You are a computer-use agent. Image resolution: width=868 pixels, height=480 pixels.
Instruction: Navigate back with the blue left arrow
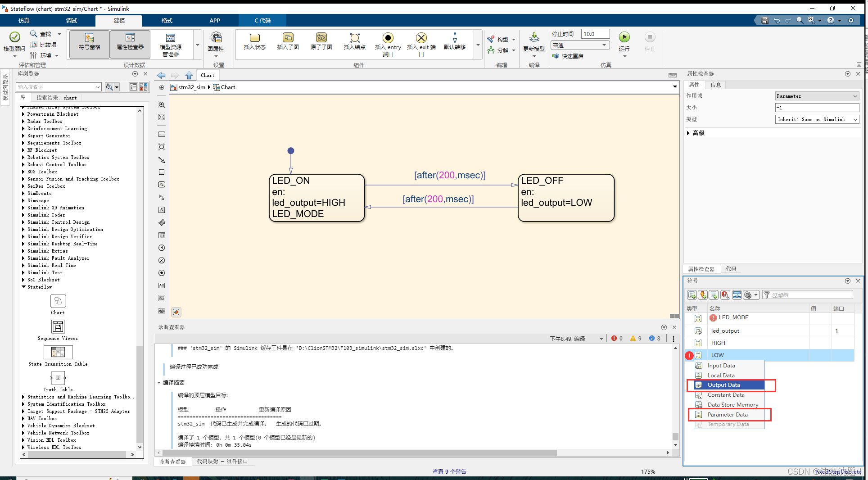coord(161,75)
